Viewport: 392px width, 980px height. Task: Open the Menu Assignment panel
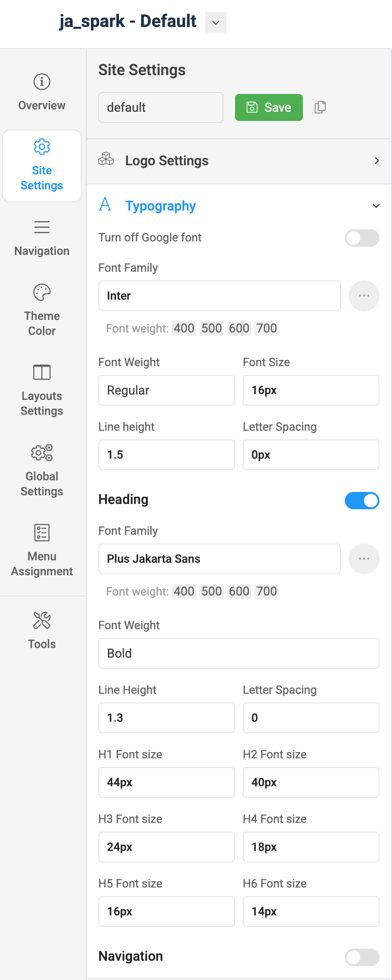(x=41, y=532)
